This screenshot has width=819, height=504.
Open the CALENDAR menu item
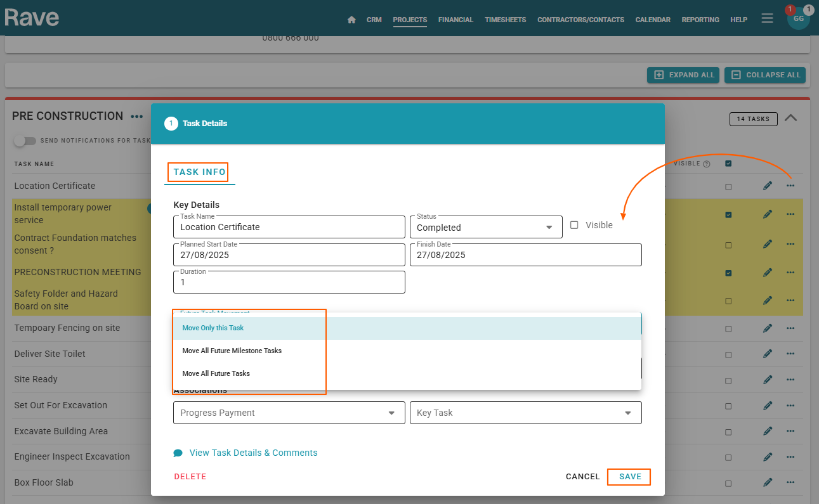coord(653,20)
